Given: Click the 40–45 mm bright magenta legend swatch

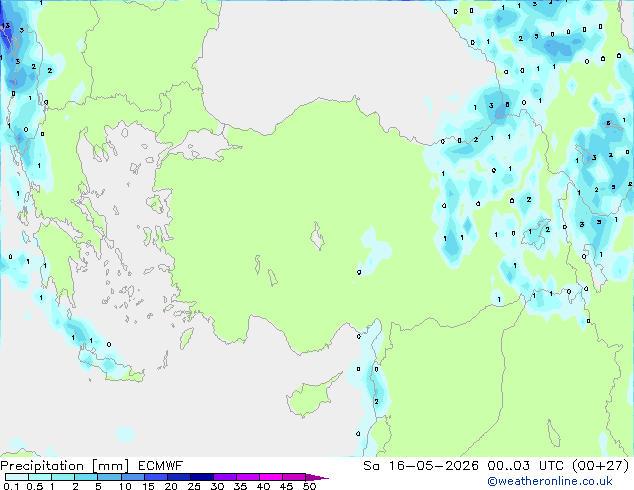Looking at the screenshot, I should tap(271, 477).
